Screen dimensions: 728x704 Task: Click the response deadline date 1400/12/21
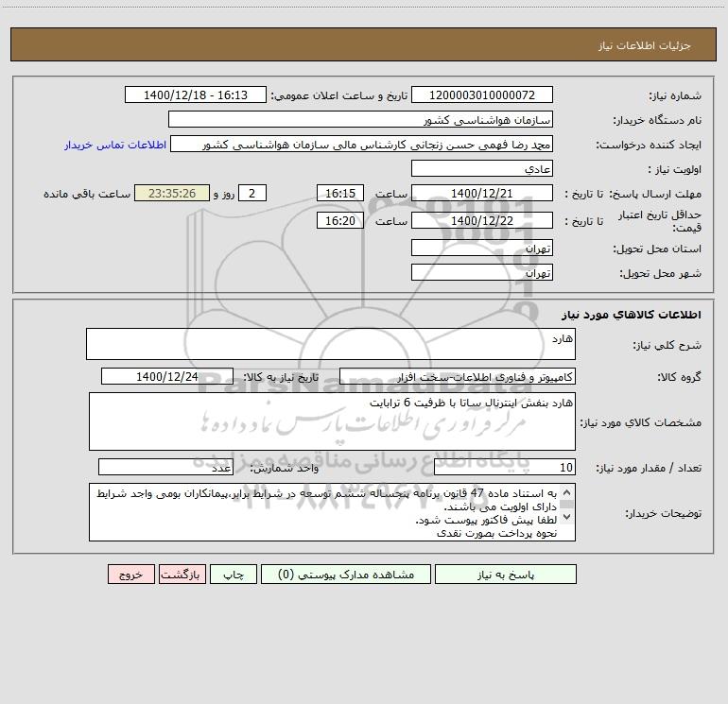(482, 193)
